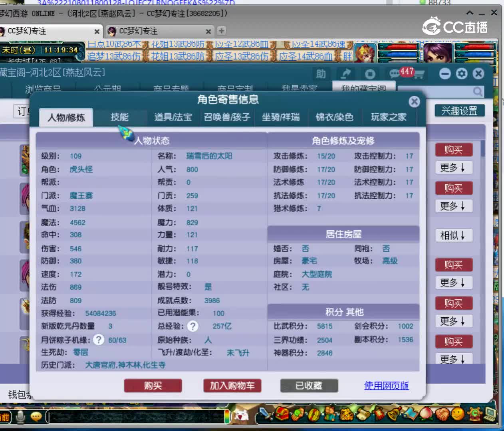Click the ring icon in bottom toolbar

point(314,414)
